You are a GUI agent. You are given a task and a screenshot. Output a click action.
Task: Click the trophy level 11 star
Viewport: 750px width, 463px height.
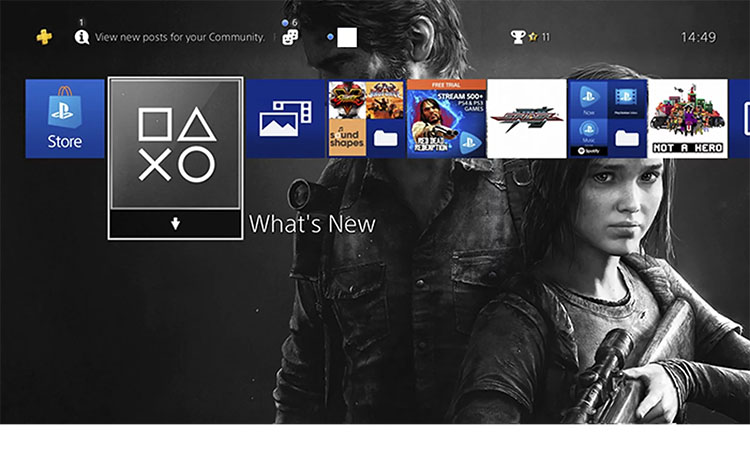point(533,37)
